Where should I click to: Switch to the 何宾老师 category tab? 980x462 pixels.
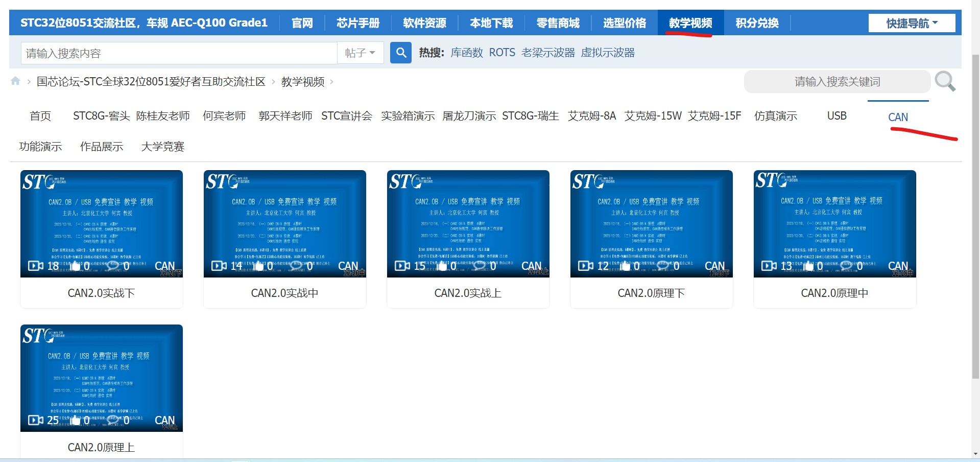coord(224,116)
